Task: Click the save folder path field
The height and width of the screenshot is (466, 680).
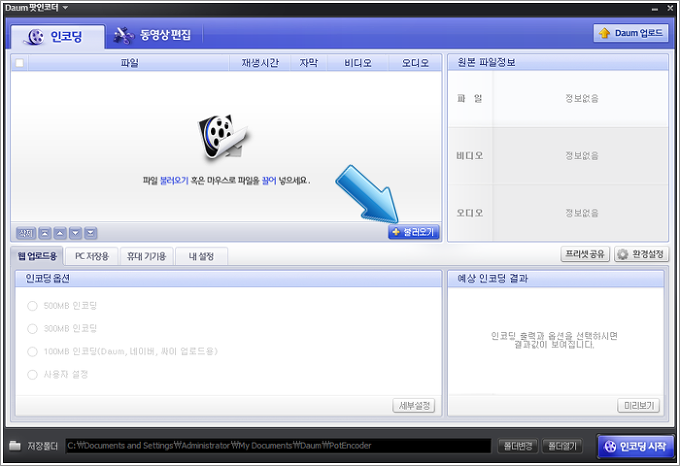Action: coord(278,446)
